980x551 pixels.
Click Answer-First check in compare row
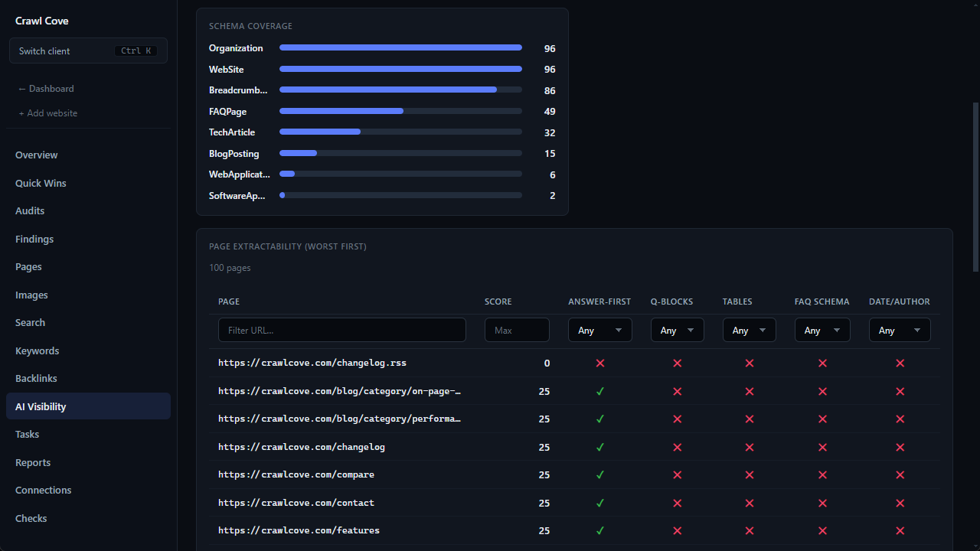click(600, 474)
